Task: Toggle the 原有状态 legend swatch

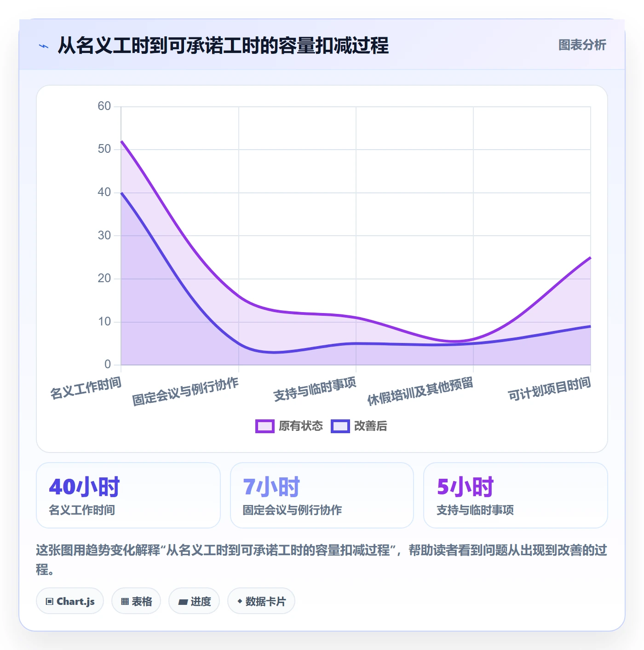Action: [x=265, y=426]
